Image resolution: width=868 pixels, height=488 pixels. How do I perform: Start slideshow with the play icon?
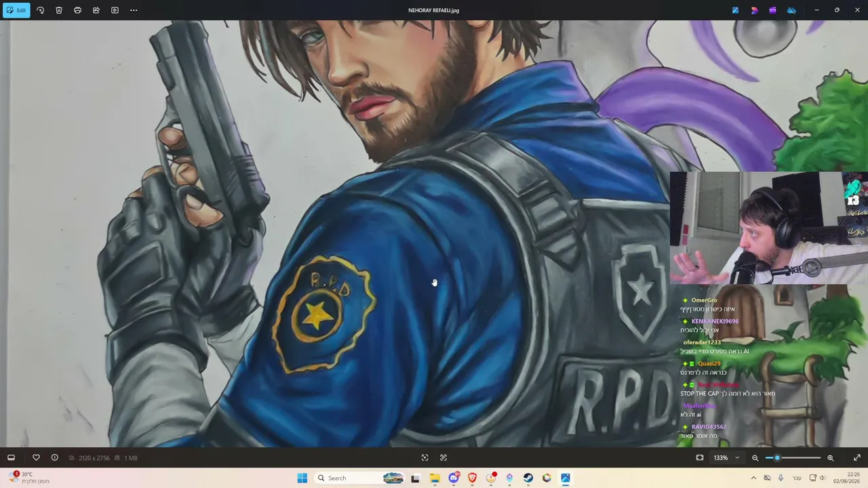coord(115,10)
